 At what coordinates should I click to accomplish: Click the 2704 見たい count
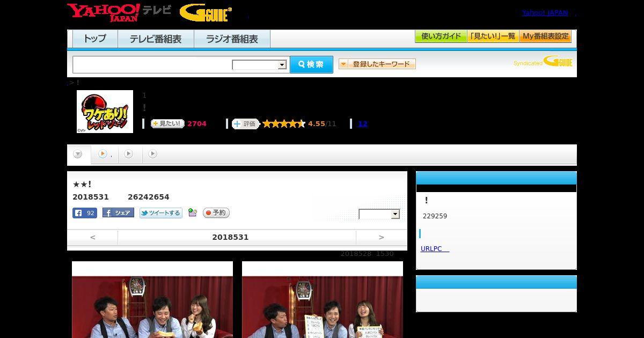[197, 124]
